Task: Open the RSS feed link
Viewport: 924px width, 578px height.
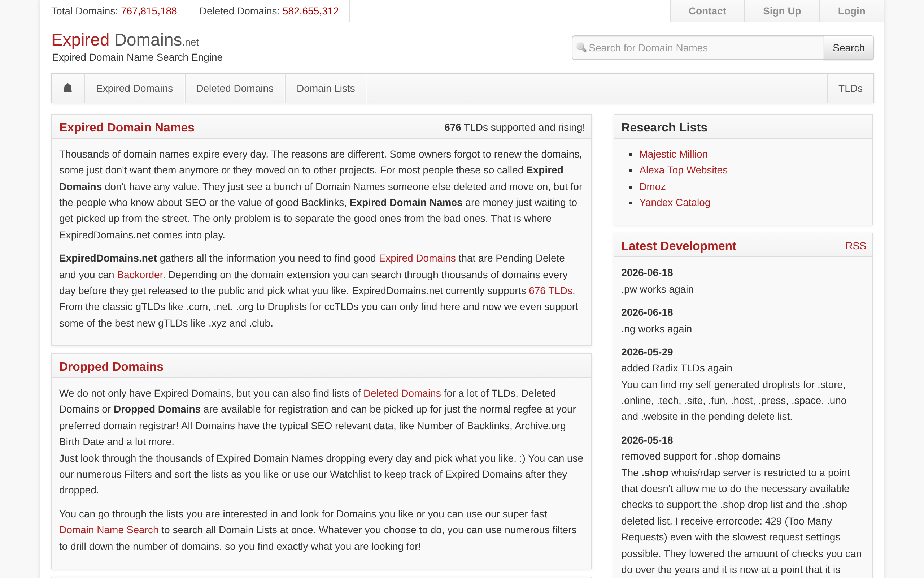Action: coord(855,246)
